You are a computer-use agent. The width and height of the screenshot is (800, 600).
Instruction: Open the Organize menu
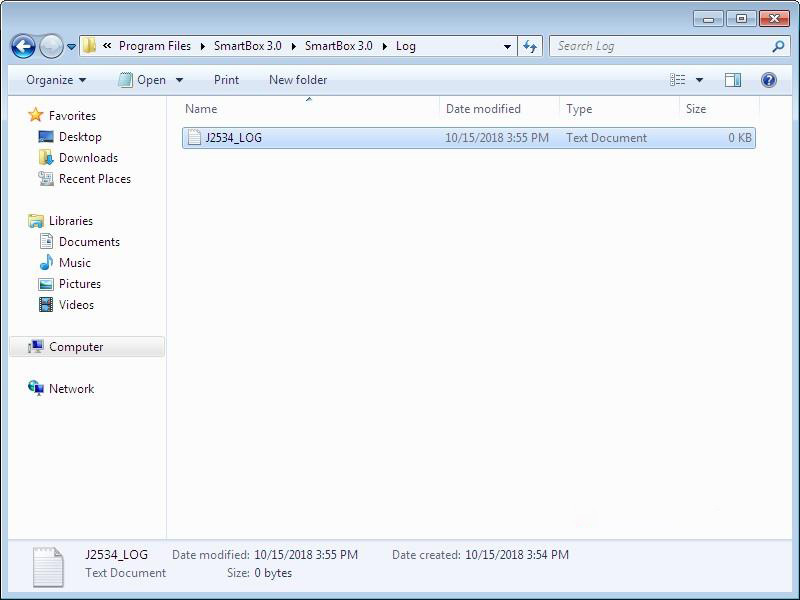[x=56, y=80]
